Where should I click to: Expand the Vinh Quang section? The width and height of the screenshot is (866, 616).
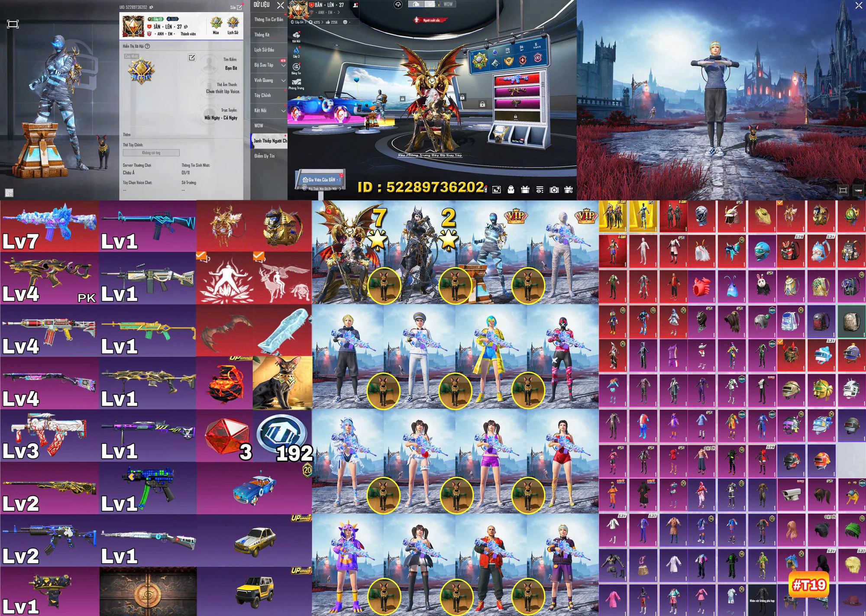pyautogui.click(x=284, y=81)
